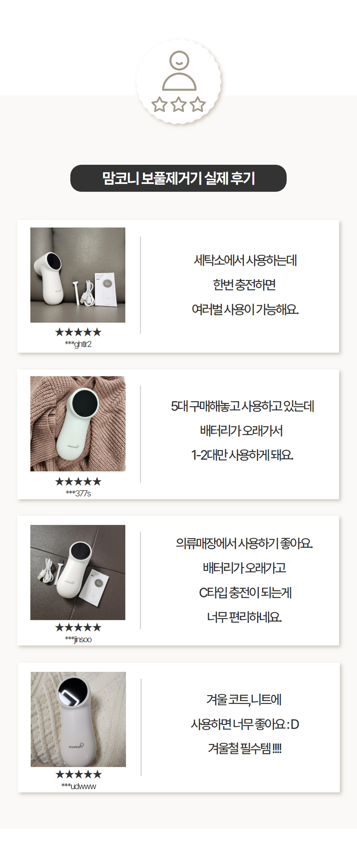Open the remover on white knit photo
The width and height of the screenshot is (357, 868).
[x=78, y=719]
